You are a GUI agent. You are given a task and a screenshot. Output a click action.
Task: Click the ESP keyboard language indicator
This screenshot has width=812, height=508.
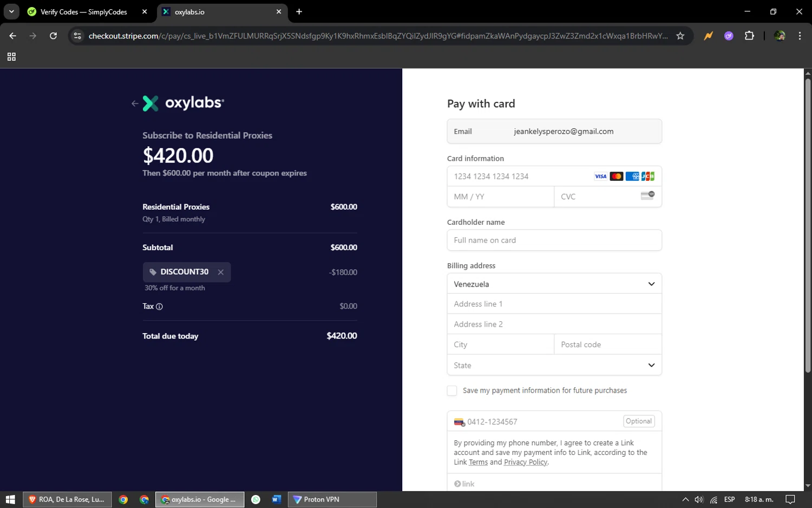point(729,499)
